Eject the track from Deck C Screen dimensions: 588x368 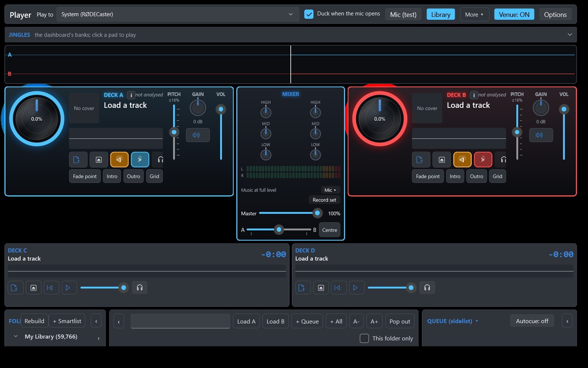point(33,288)
